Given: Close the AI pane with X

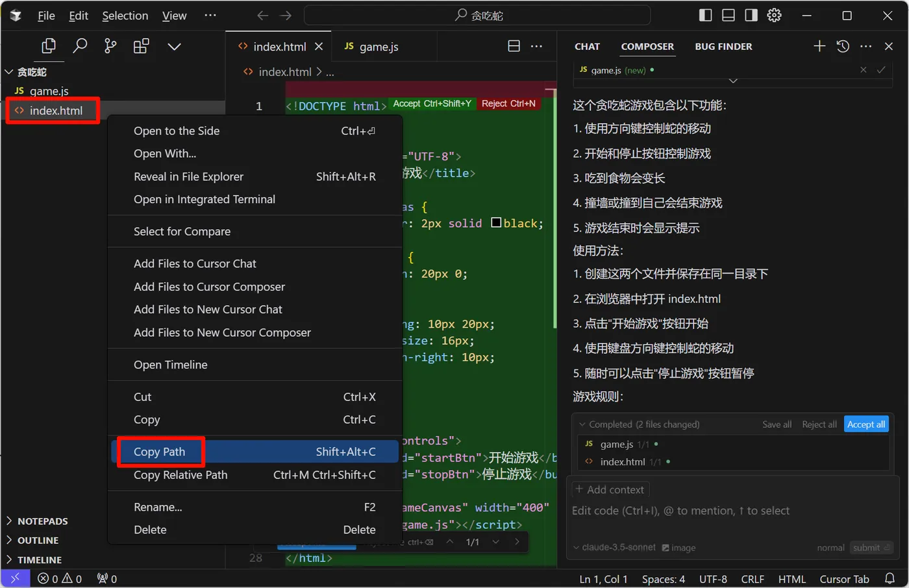Looking at the screenshot, I should click(889, 46).
